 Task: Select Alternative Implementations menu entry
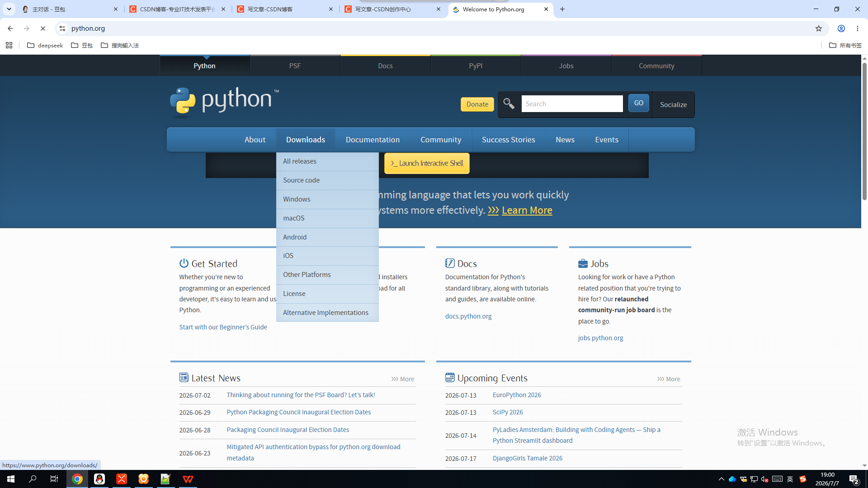[327, 313]
